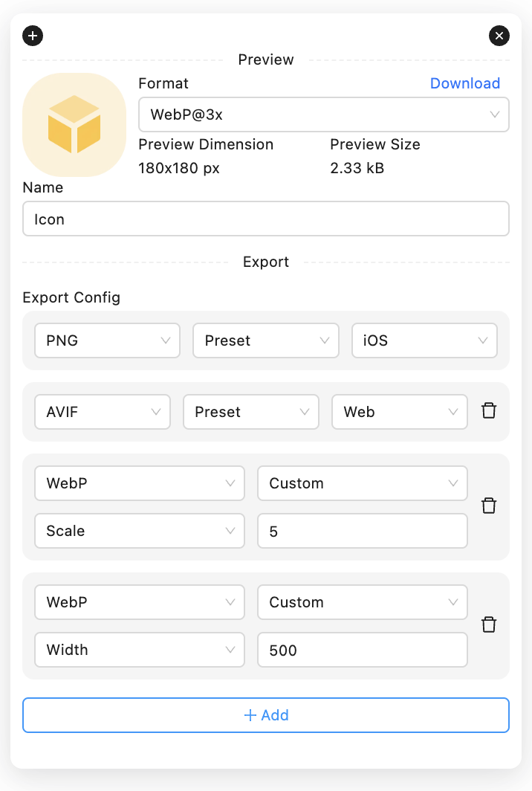Click the 2.33 kB preview size text
The width and height of the screenshot is (532, 791).
tap(357, 168)
